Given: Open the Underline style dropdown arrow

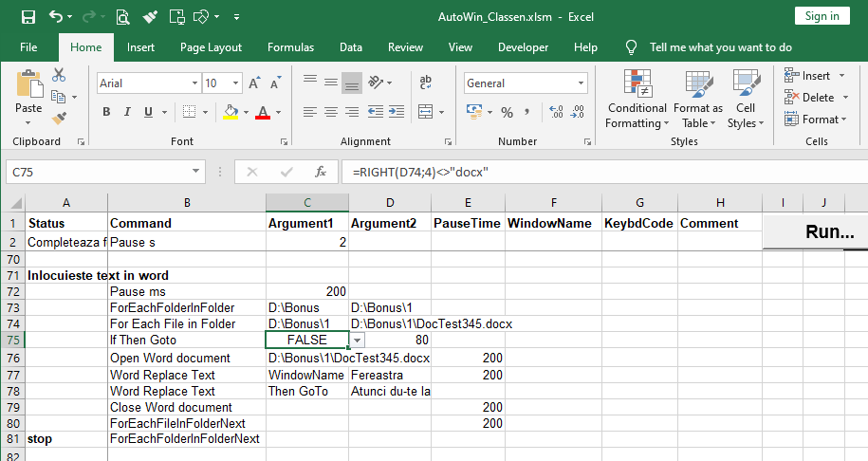Looking at the screenshot, I should [x=164, y=112].
